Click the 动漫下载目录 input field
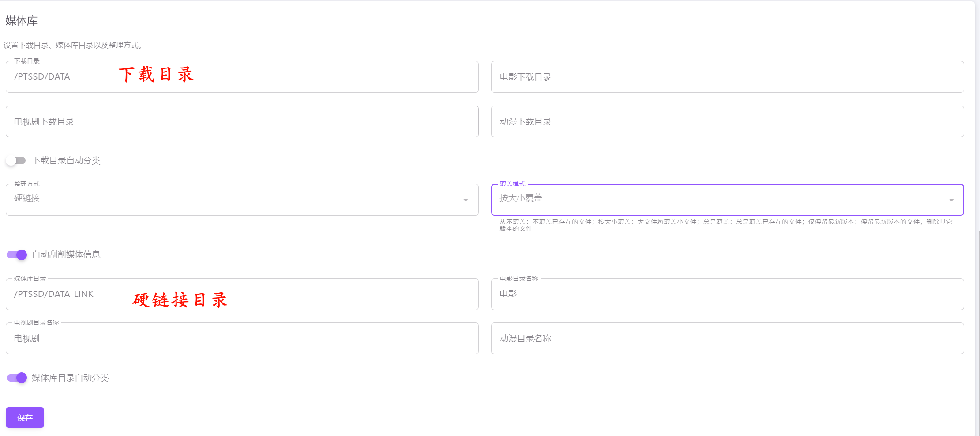Image resolution: width=980 pixels, height=436 pixels. 727,121
